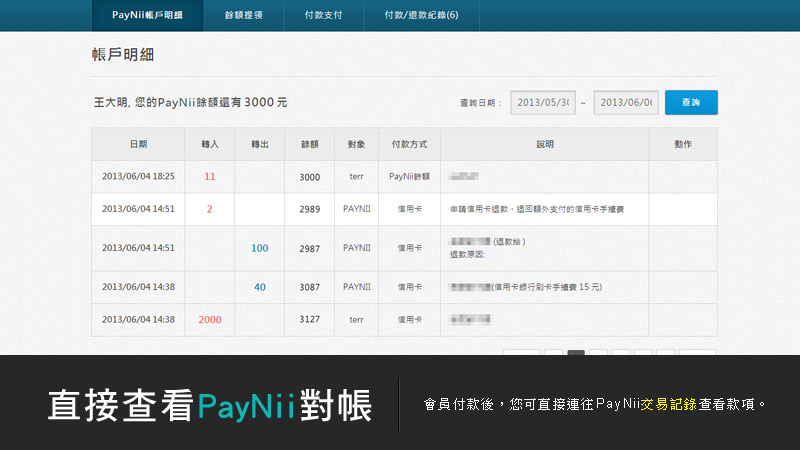Image resolution: width=800 pixels, height=450 pixels.
Task: Click the start date field 2013/05/3
Action: (543, 103)
